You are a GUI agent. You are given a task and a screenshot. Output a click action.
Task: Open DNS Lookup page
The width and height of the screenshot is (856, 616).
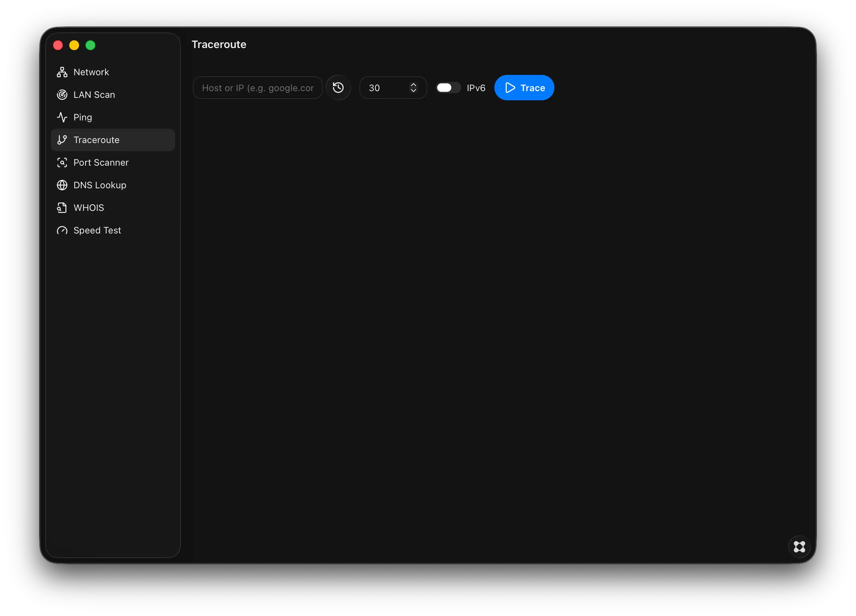point(113,185)
